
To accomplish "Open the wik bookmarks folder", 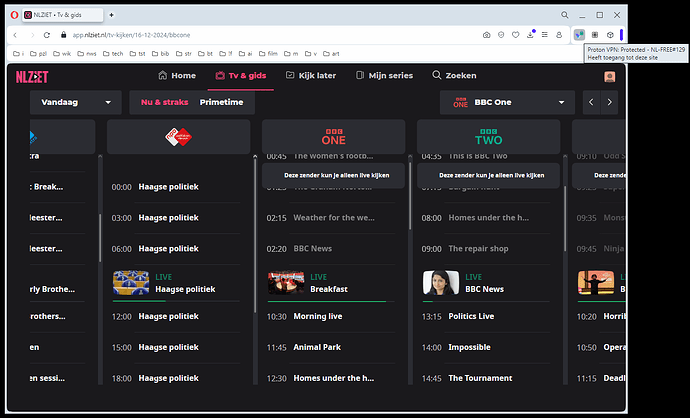I will tap(62, 54).
